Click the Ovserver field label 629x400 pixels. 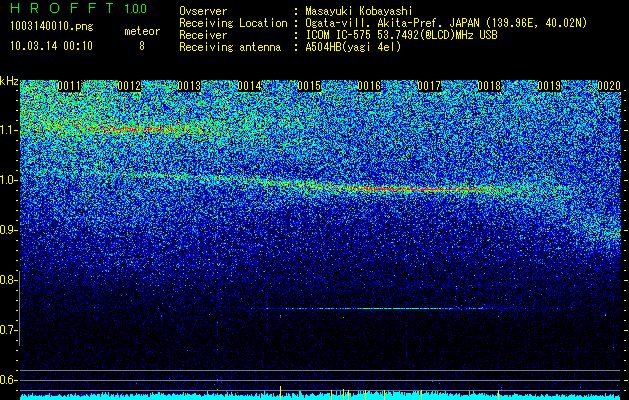(x=203, y=11)
